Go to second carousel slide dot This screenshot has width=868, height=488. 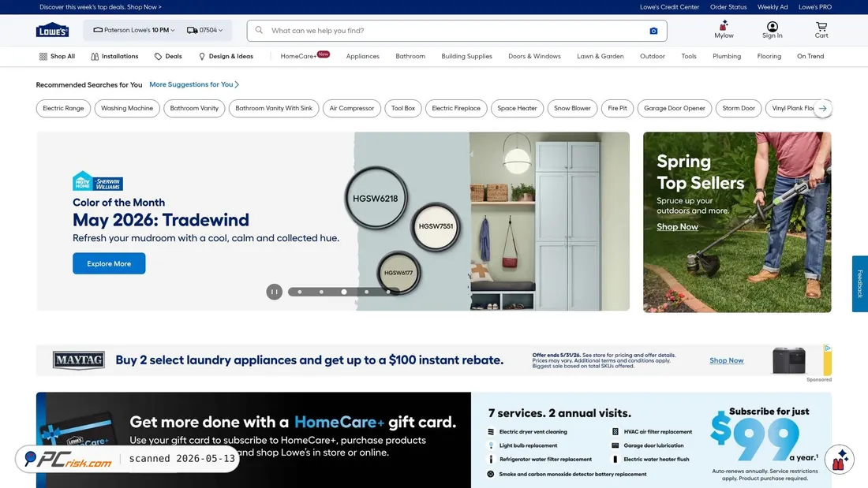(x=321, y=292)
